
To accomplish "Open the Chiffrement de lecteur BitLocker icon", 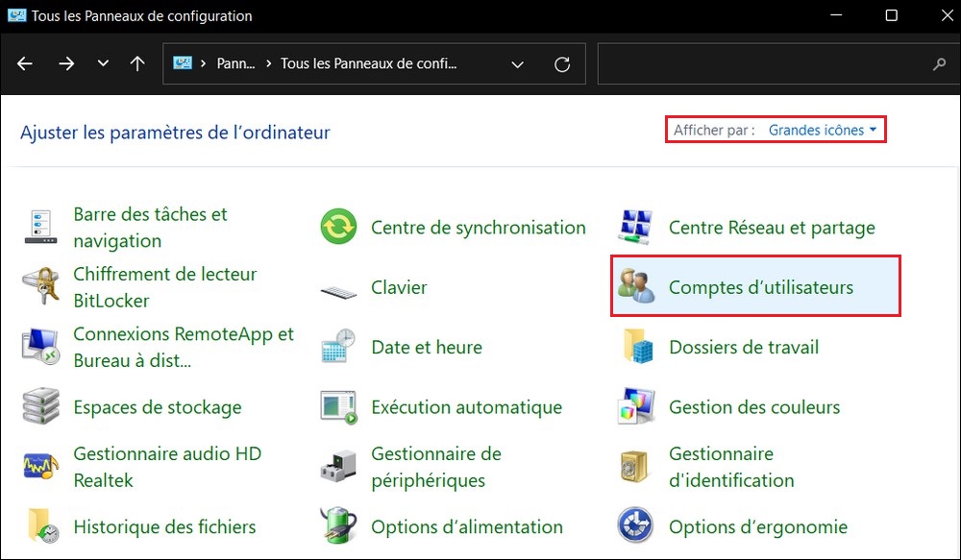I will coord(41,287).
